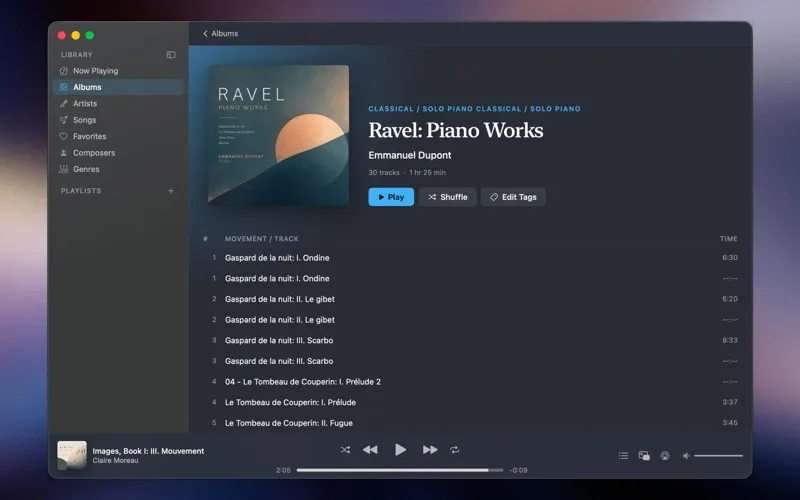
Task: Open the play queue list icon
Action: pos(623,456)
